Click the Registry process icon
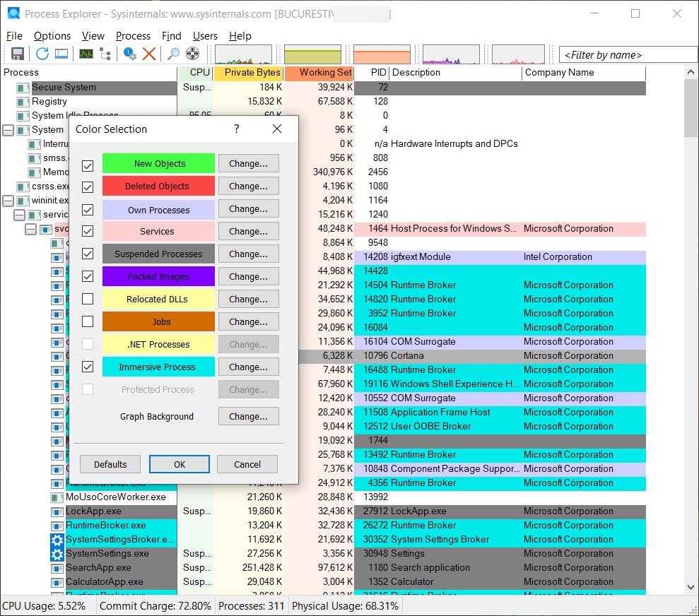 coord(23,102)
